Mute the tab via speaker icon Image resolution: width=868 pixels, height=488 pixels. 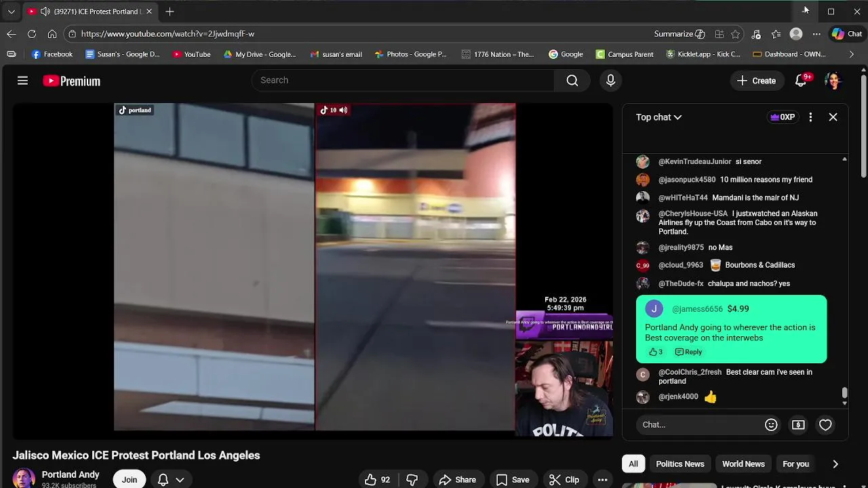click(45, 12)
